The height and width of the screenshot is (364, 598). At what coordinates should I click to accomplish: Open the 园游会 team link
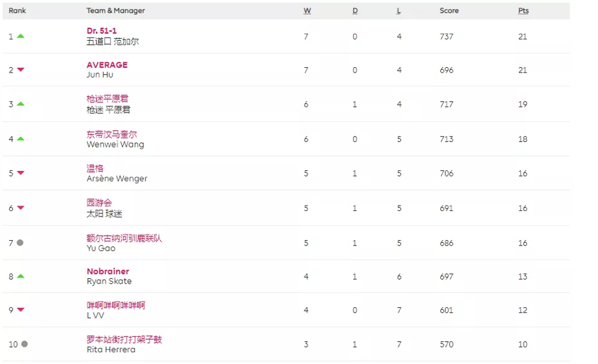coord(99,203)
